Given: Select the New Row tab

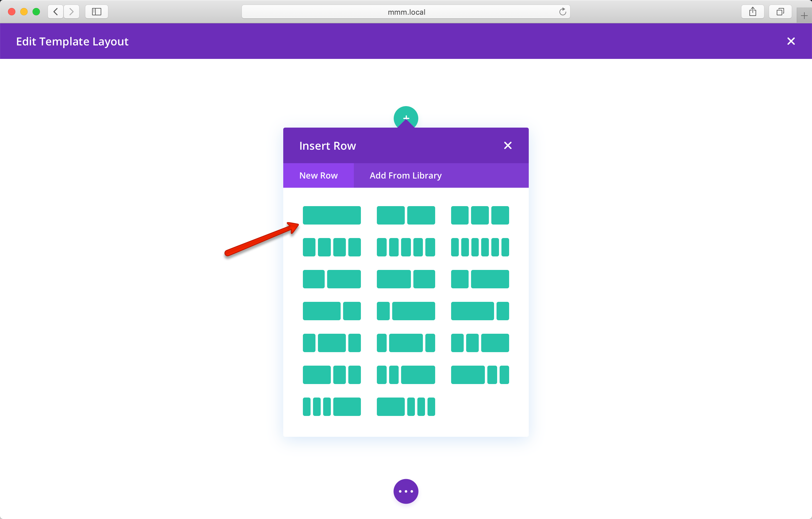Looking at the screenshot, I should pyautogui.click(x=318, y=175).
